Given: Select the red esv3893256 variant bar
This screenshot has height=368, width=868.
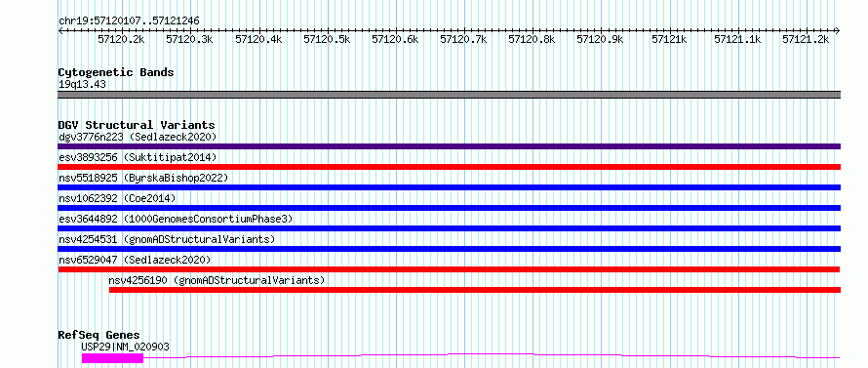Looking at the screenshot, I should (449, 167).
